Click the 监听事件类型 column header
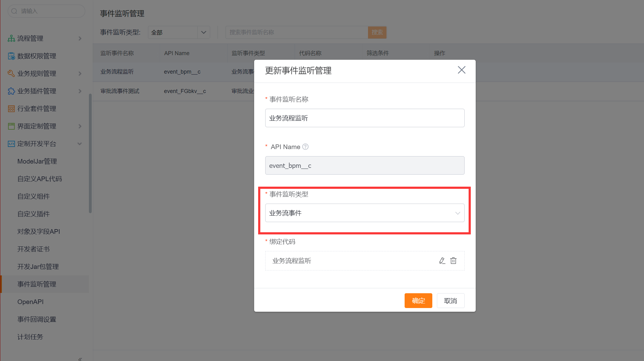Image resolution: width=644 pixels, height=361 pixels. click(x=248, y=53)
